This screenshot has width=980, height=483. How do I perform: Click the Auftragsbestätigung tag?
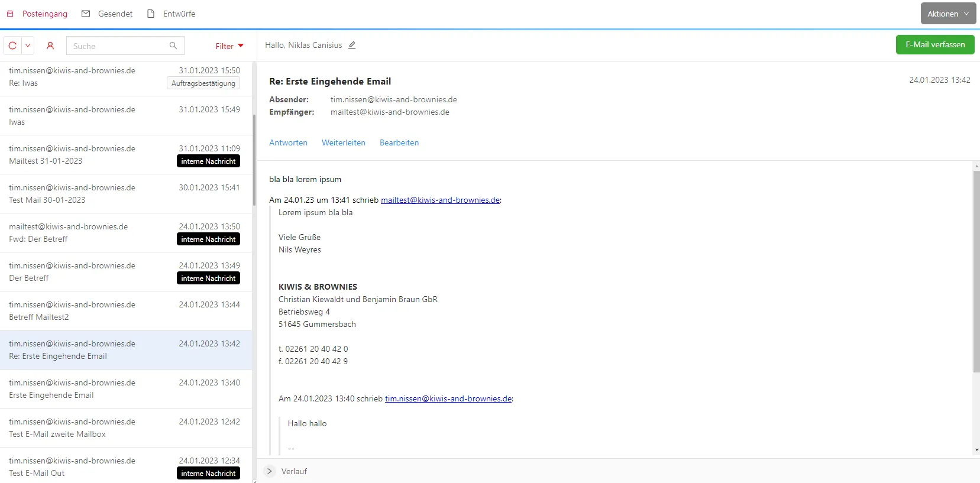(x=203, y=83)
